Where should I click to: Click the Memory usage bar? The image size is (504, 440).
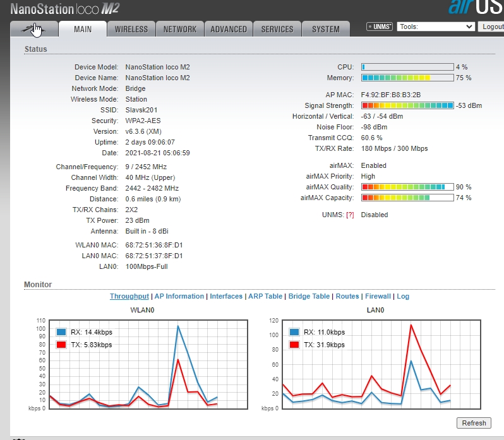[x=407, y=78]
